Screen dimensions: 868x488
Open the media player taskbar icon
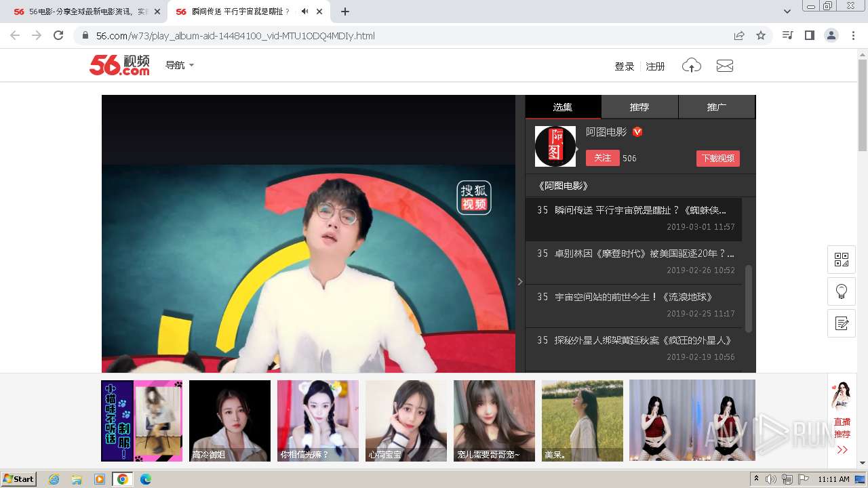click(100, 479)
